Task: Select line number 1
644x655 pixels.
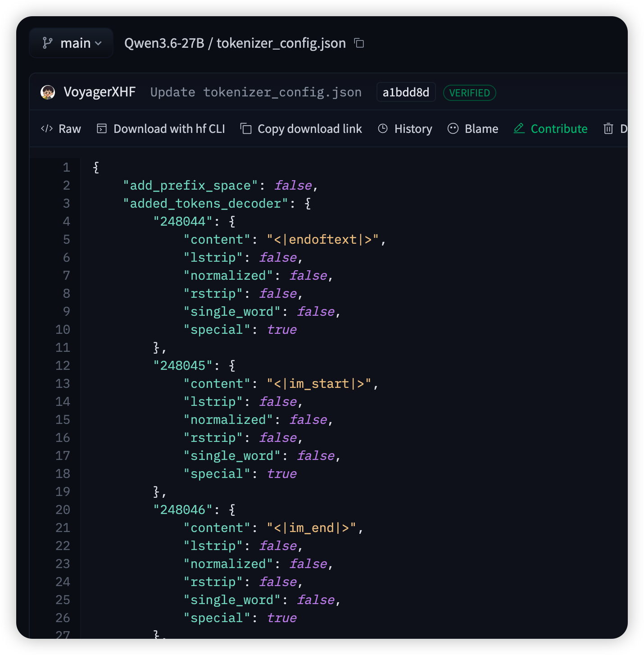Action: tap(67, 168)
